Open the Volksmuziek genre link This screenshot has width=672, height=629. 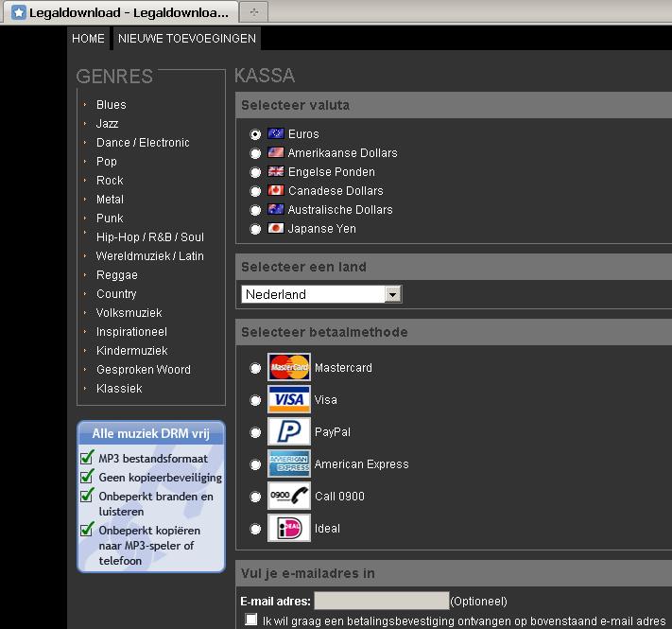click(129, 312)
